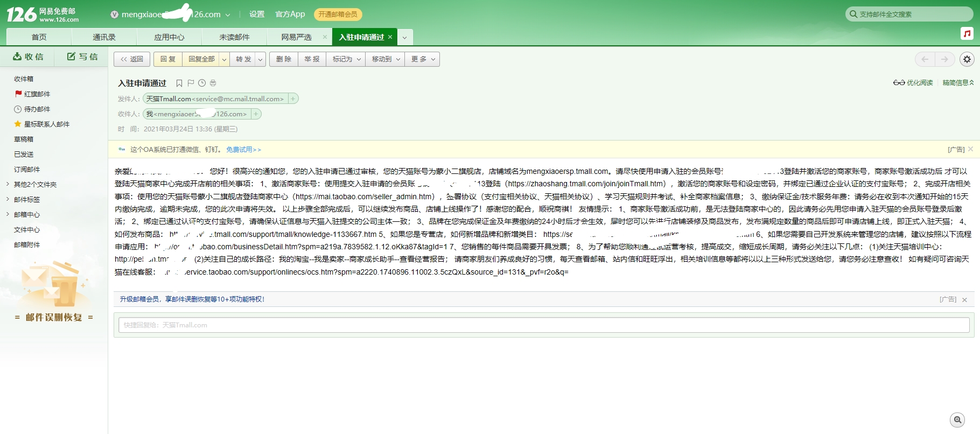This screenshot has width=980, height=434.
Task: Open the 标记为 dropdown
Action: coord(346,59)
